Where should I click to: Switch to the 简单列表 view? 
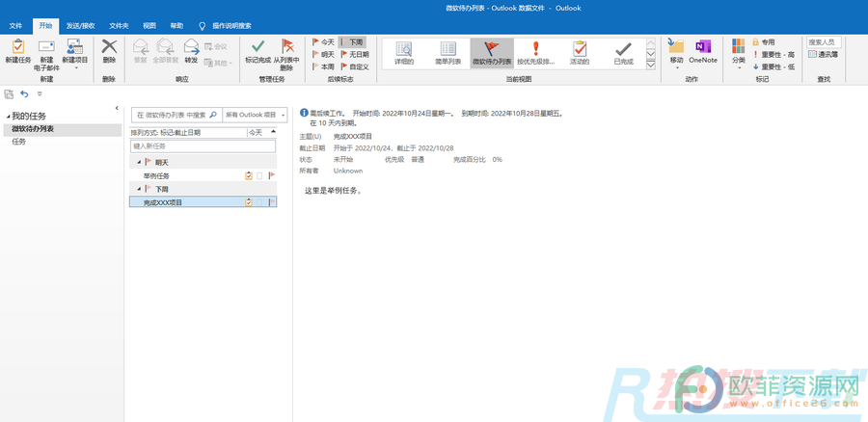[x=448, y=53]
